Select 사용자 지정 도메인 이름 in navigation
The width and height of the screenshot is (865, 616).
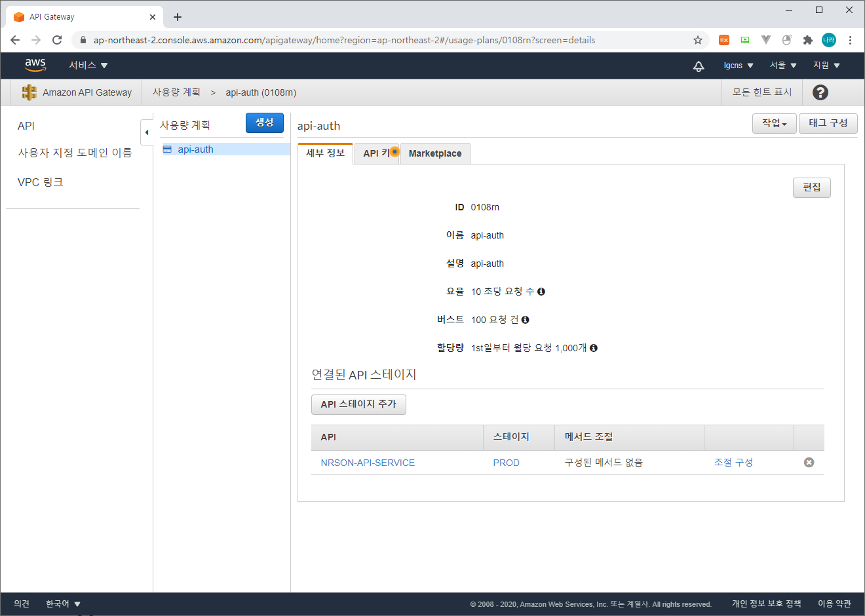point(75,153)
